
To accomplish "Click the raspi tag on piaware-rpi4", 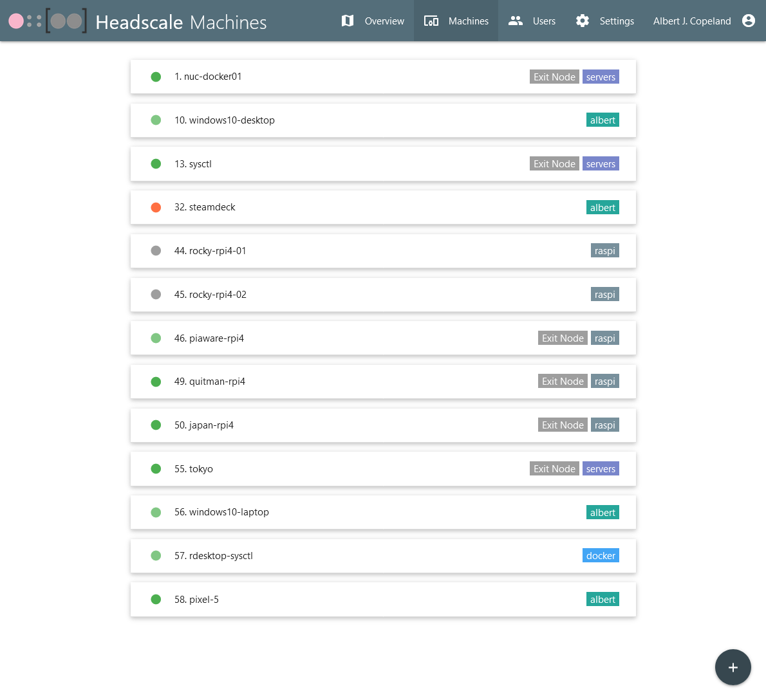I will 604,338.
